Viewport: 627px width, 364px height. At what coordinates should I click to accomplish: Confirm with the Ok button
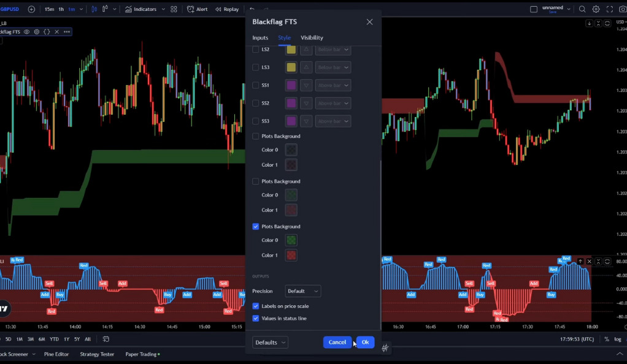pos(365,343)
